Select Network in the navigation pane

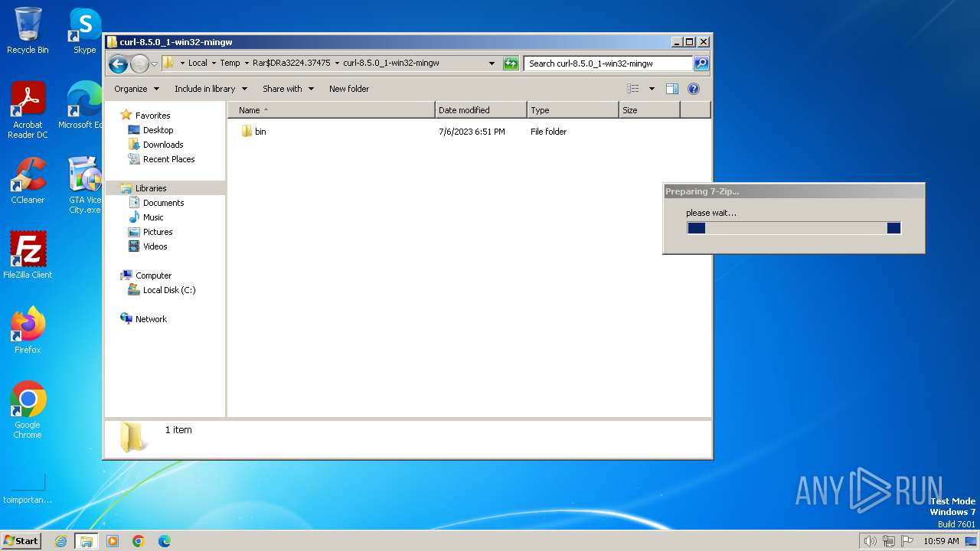[x=151, y=319]
